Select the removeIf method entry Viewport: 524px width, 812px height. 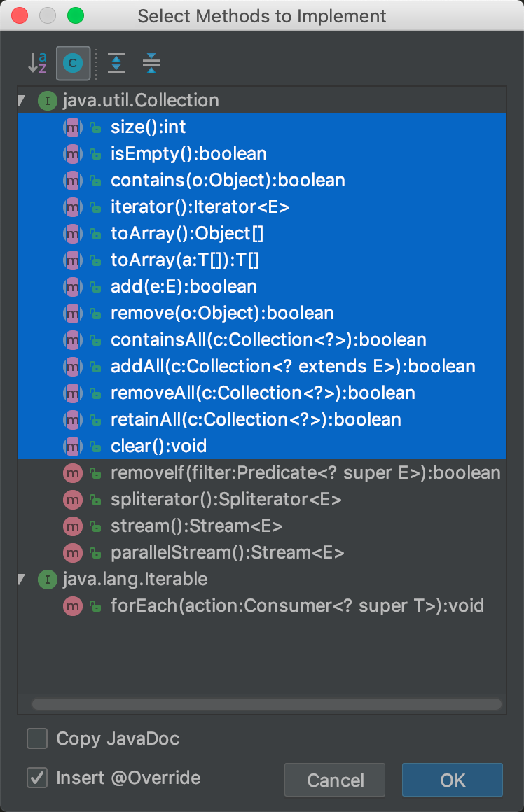coord(305,473)
